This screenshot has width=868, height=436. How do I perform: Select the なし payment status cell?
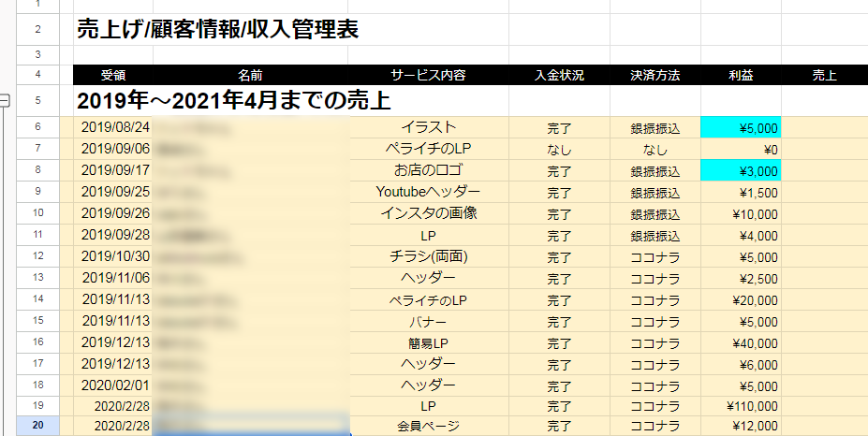(x=559, y=150)
